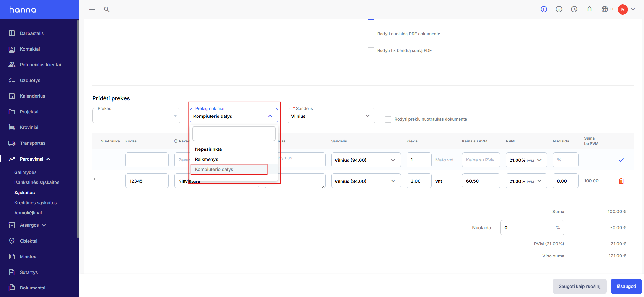The image size is (644, 297).
Task: Open PVM dropdown in the empty row
Action: click(526, 160)
